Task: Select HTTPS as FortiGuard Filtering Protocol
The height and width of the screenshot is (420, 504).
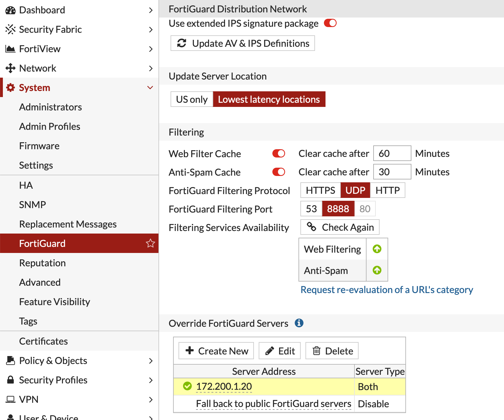Action: click(320, 190)
